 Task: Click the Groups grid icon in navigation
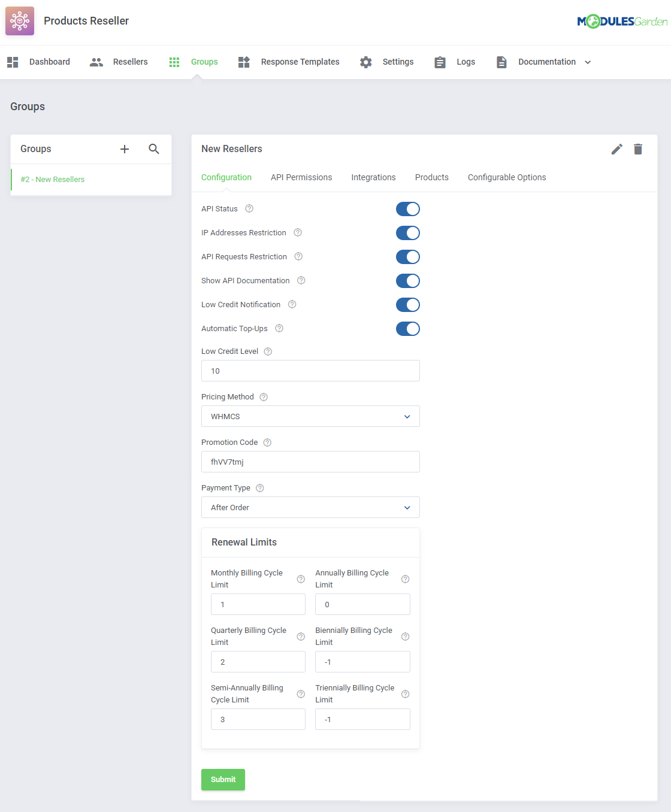pyautogui.click(x=174, y=62)
